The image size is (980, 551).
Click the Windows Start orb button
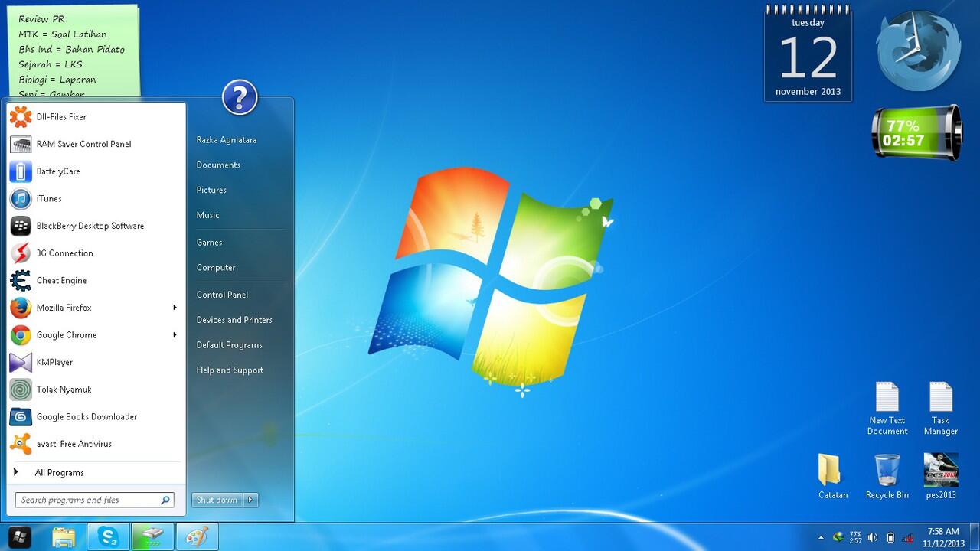click(19, 536)
